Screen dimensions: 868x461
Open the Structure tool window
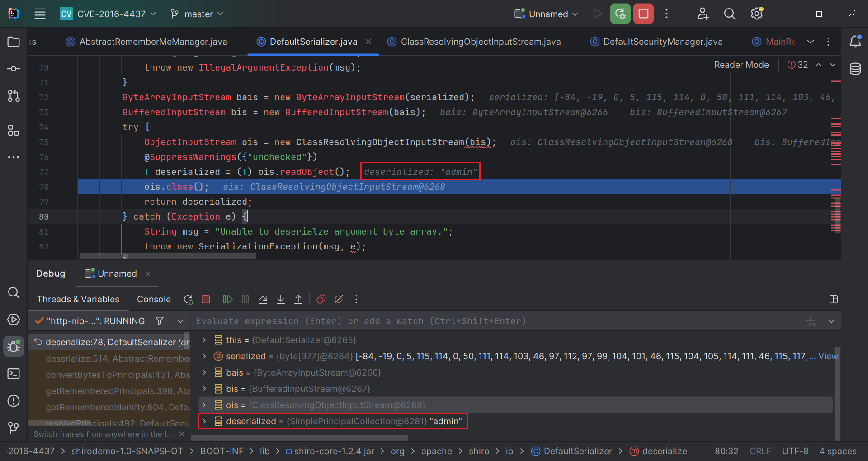[x=14, y=131]
